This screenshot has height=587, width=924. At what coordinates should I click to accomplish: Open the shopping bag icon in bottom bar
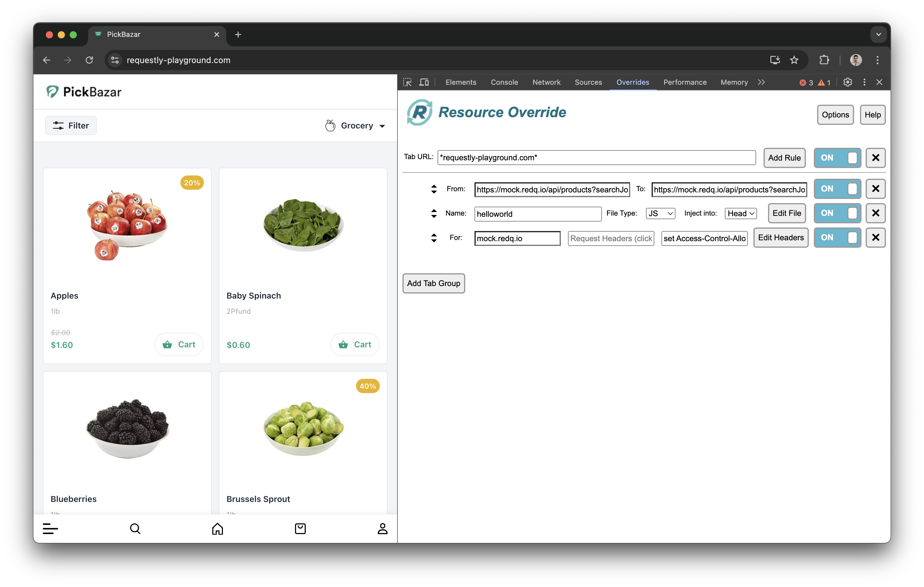[300, 529]
